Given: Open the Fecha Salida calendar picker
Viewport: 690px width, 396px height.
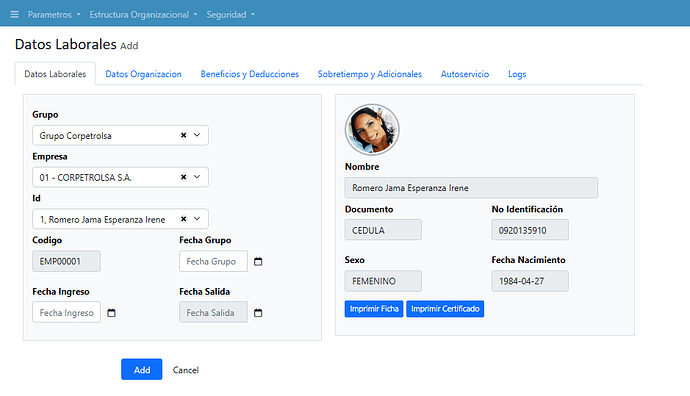Looking at the screenshot, I should (x=258, y=313).
